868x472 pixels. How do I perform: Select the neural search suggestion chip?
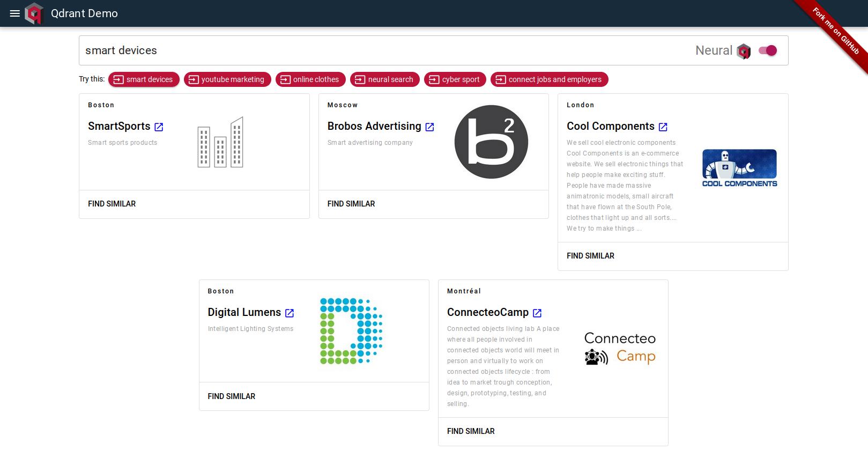point(385,79)
